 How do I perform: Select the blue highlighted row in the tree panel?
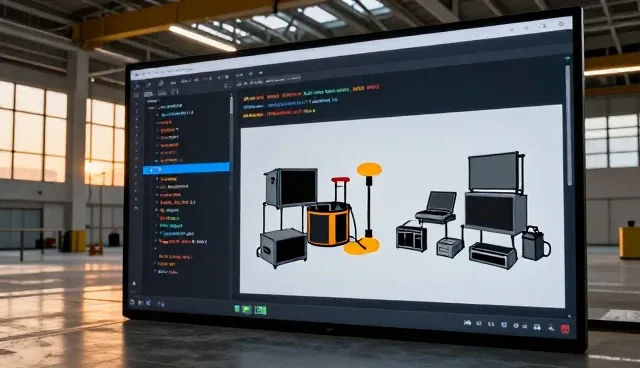tap(186, 168)
